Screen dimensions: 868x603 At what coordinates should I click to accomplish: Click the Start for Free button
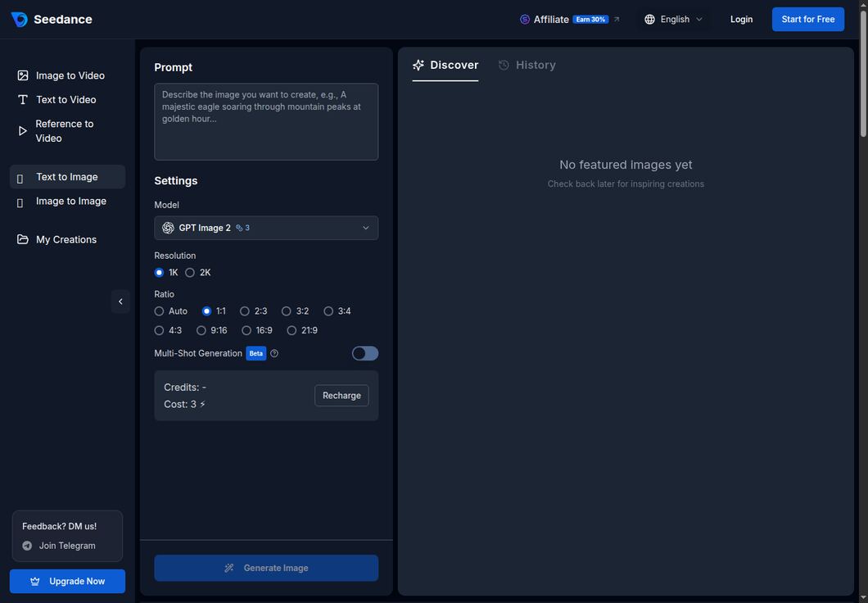(807, 20)
